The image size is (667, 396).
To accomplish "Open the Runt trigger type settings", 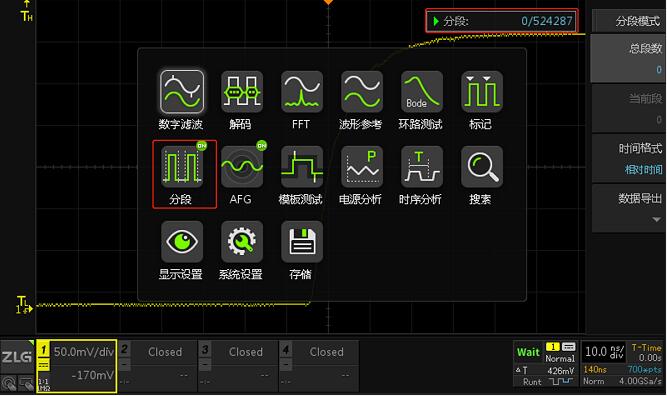I will pos(545,382).
